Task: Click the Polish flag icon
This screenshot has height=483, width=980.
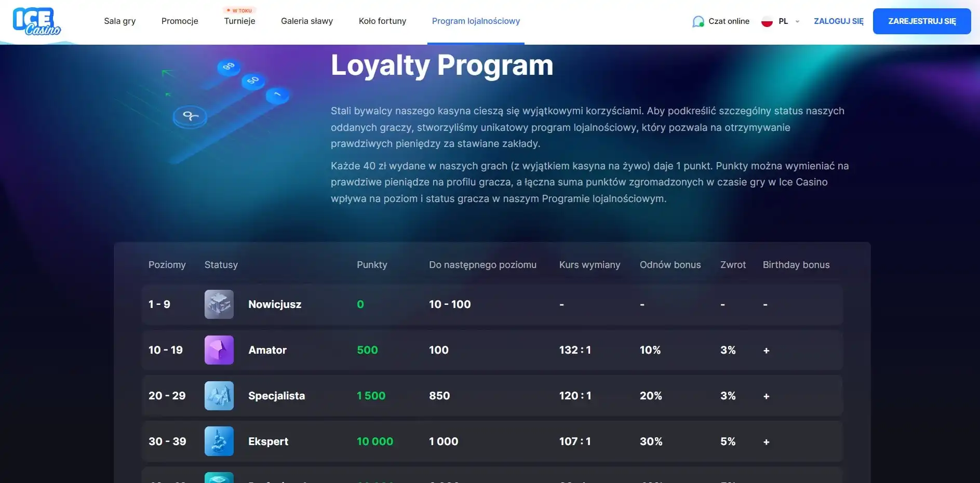Action: [x=767, y=21]
